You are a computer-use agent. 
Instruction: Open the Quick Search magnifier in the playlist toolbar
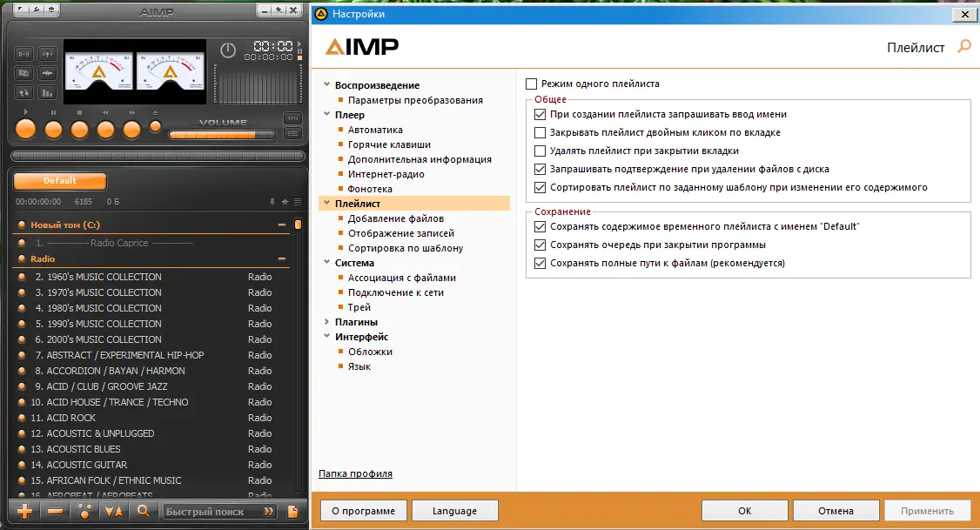(144, 512)
